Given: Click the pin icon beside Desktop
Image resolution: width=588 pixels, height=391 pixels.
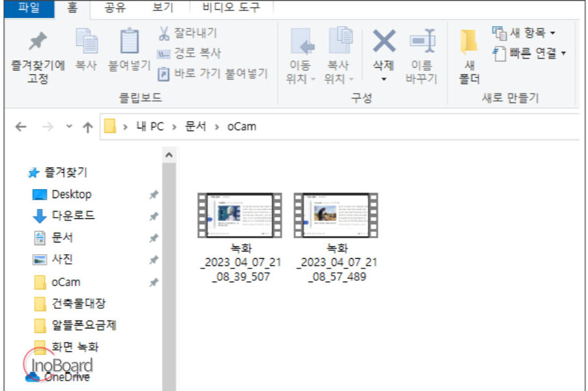Looking at the screenshot, I should (153, 195).
